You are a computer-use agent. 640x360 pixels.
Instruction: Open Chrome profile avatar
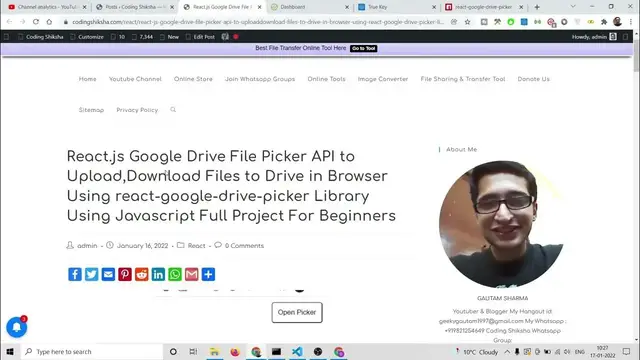point(617,22)
